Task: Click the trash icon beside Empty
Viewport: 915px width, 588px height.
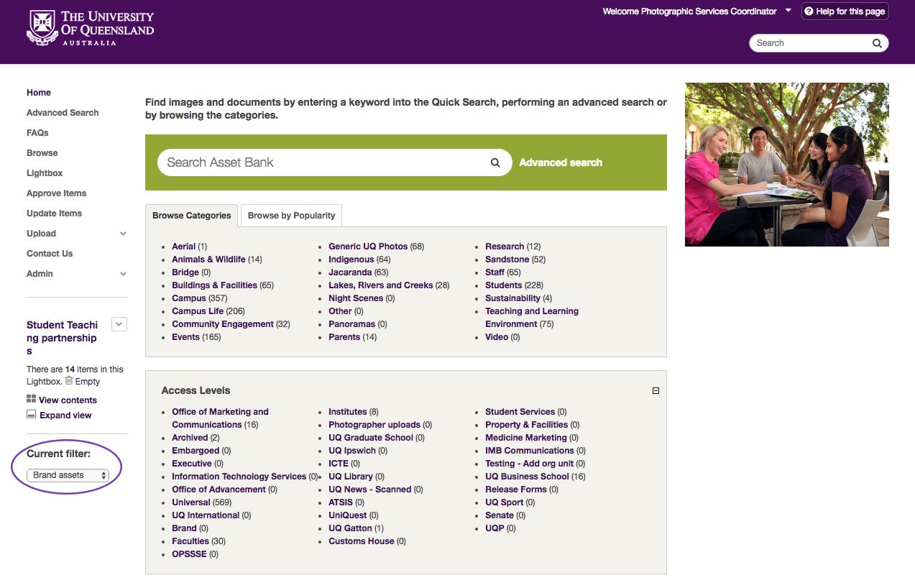Action: click(x=69, y=380)
